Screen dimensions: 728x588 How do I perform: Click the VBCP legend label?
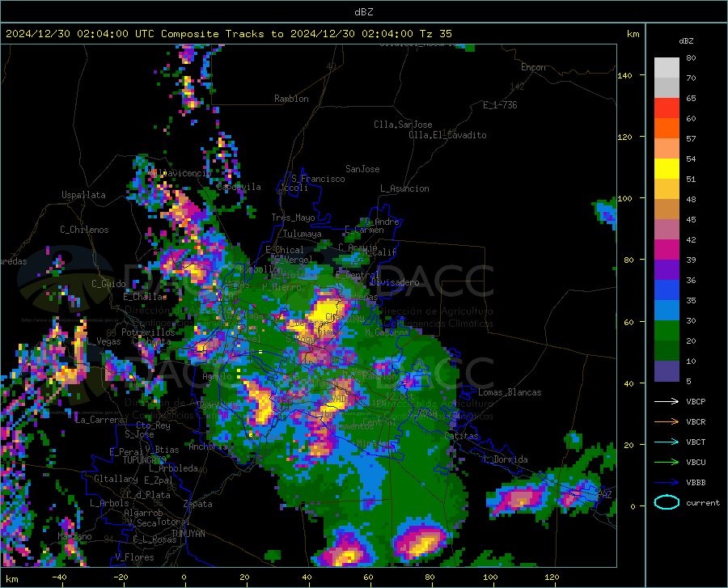click(x=696, y=401)
